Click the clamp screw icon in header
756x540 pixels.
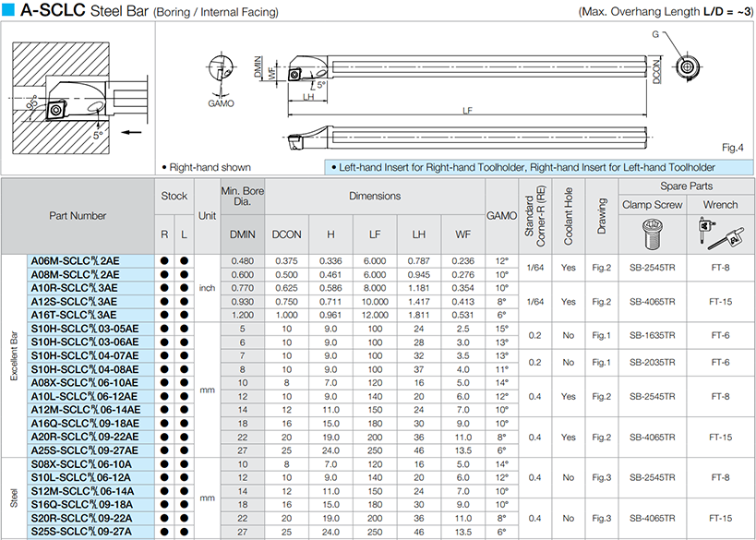[653, 234]
